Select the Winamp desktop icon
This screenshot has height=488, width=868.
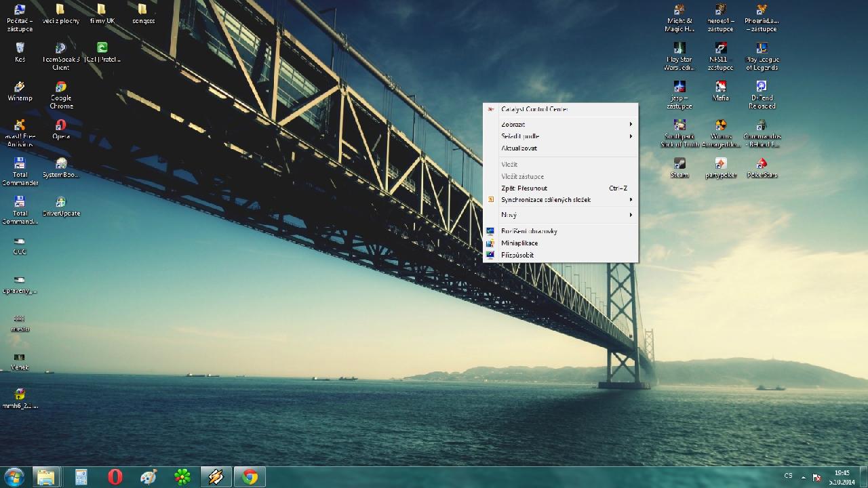click(20, 87)
